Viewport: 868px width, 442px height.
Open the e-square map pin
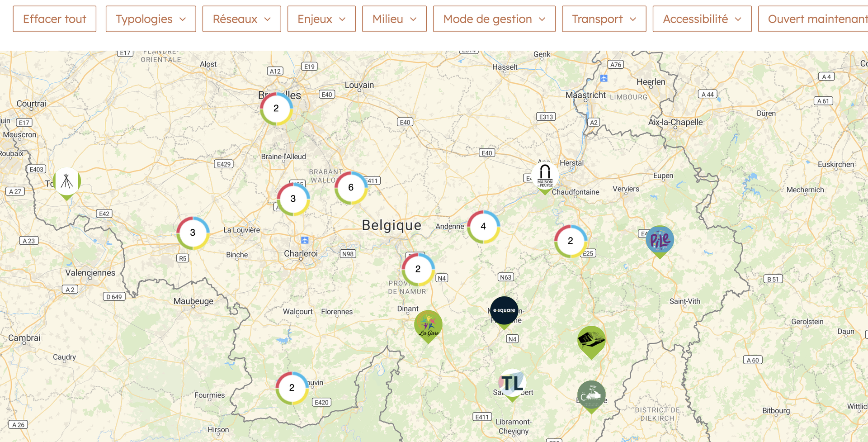pyautogui.click(x=504, y=310)
